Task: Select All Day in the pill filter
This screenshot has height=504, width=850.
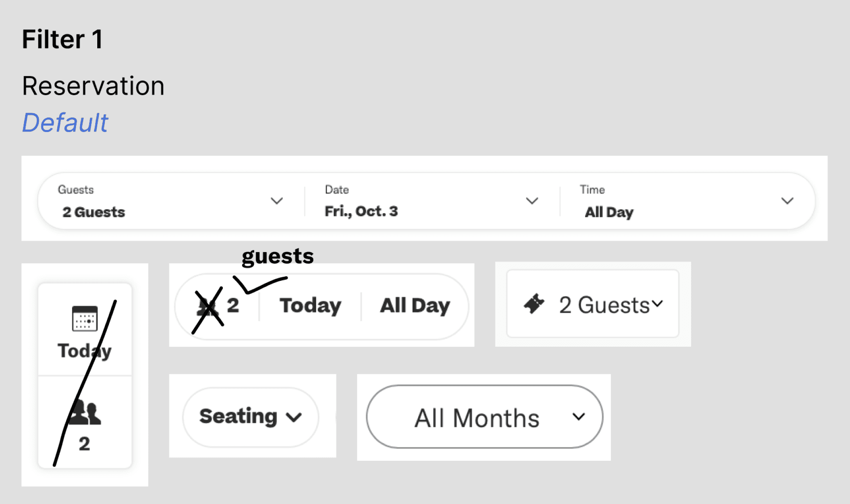Action: 415,306
